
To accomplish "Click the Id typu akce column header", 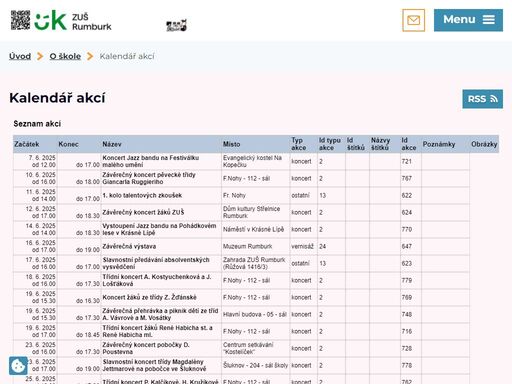I will click(x=330, y=144).
